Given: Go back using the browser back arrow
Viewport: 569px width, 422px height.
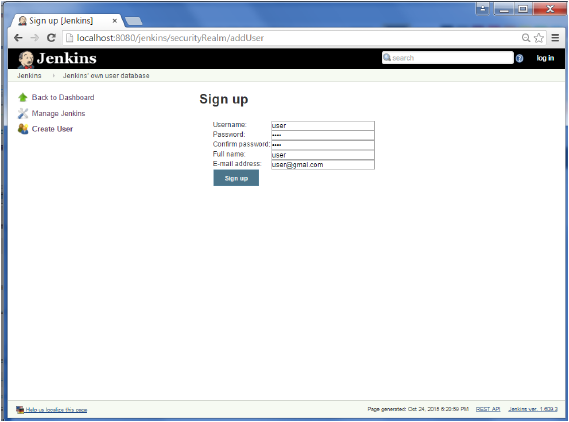Looking at the screenshot, I should [x=18, y=38].
